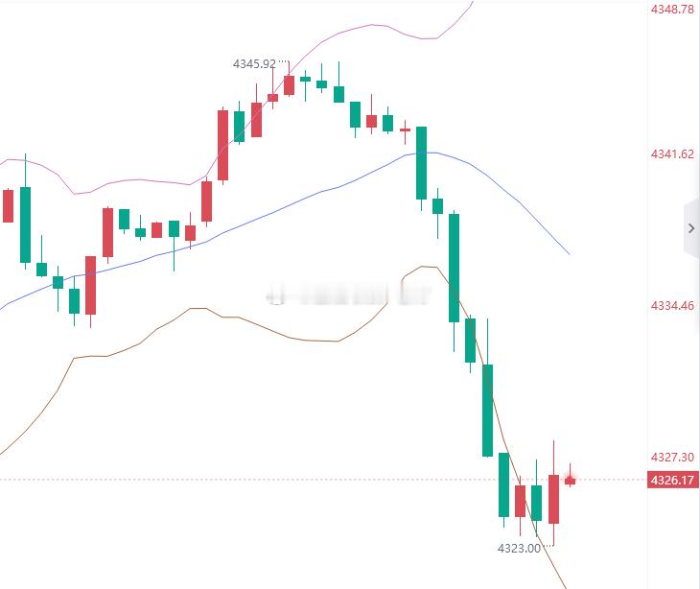The width and height of the screenshot is (700, 589).
Task: Click the 4341.62 price axis label
Action: 673,154
